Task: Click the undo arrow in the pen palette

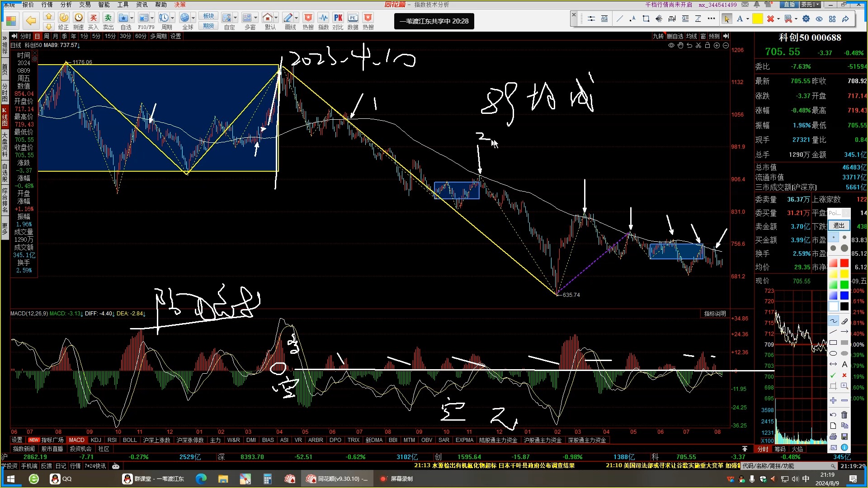Action: [833, 415]
